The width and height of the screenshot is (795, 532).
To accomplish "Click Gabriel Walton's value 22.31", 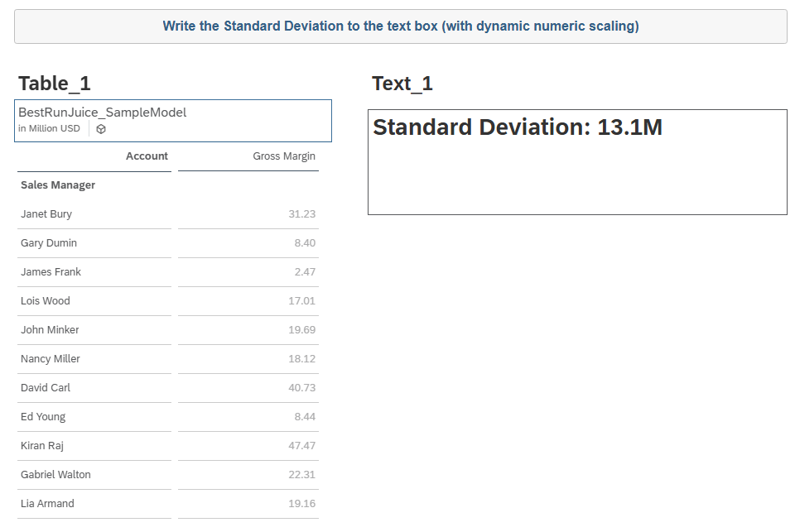I will (301, 475).
